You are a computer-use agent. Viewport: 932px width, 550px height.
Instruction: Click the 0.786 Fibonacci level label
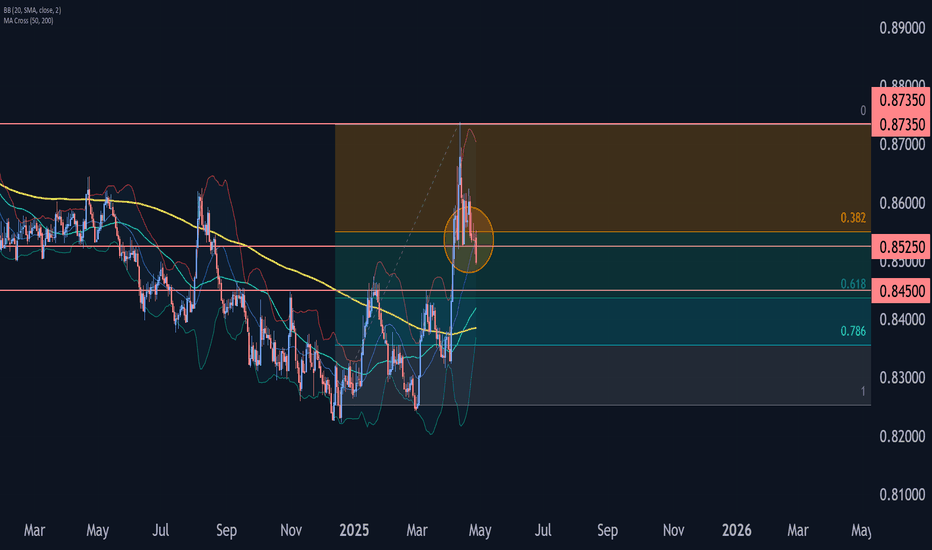coord(853,331)
